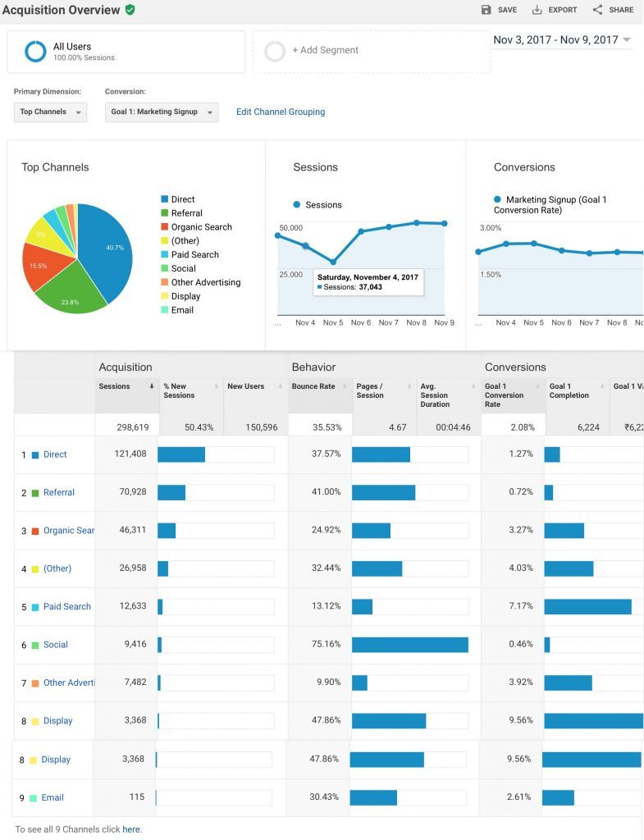Click the green Referral pie slice 23.8%
The height and width of the screenshot is (840, 644).
[x=72, y=292]
